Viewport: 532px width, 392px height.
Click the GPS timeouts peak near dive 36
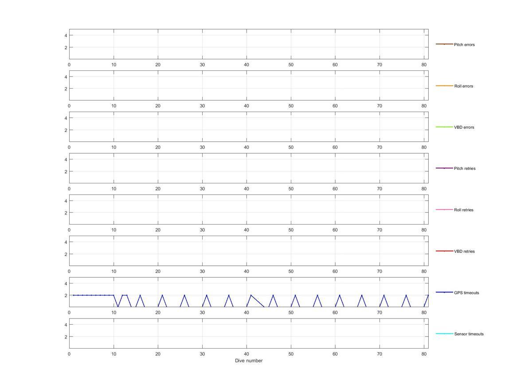229,295
